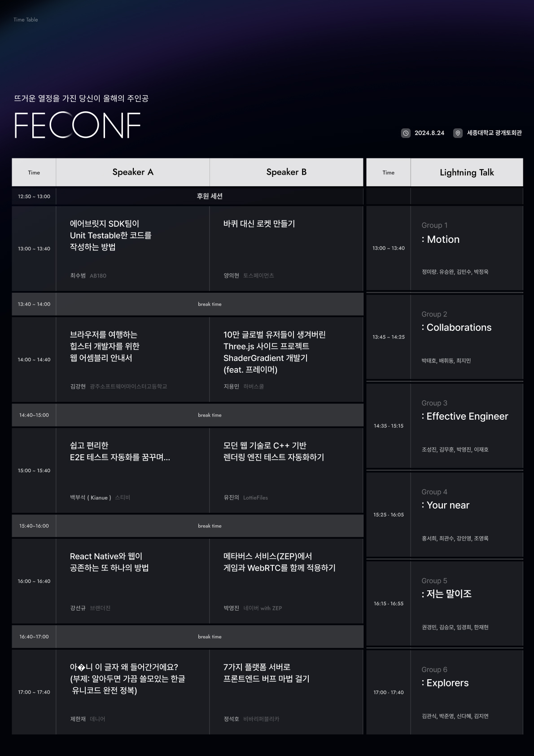Open the ShaderGradient 개발기 session
This screenshot has height=756, width=534.
coord(286,360)
